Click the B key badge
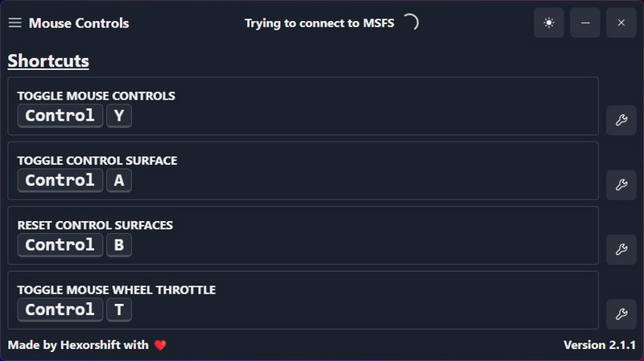Screen dimensions: 644x361 tap(119, 244)
